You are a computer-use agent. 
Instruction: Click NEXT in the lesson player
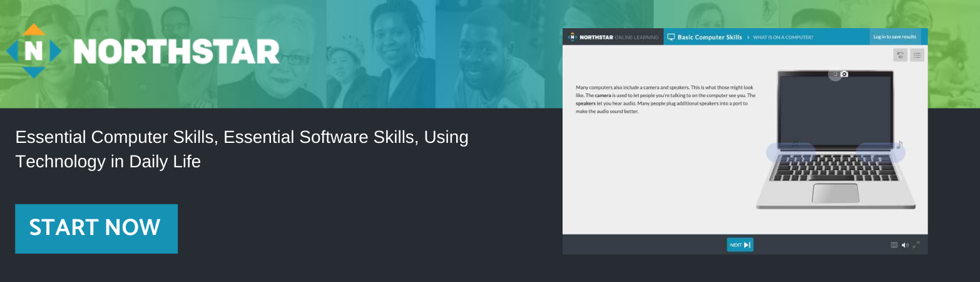740,245
